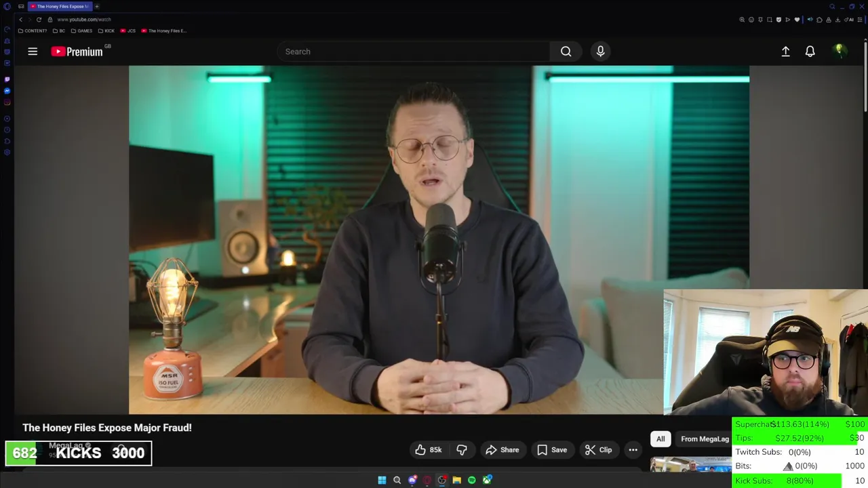Open the GAMES bookmark folder
This screenshot has width=868, height=488.
(x=81, y=30)
